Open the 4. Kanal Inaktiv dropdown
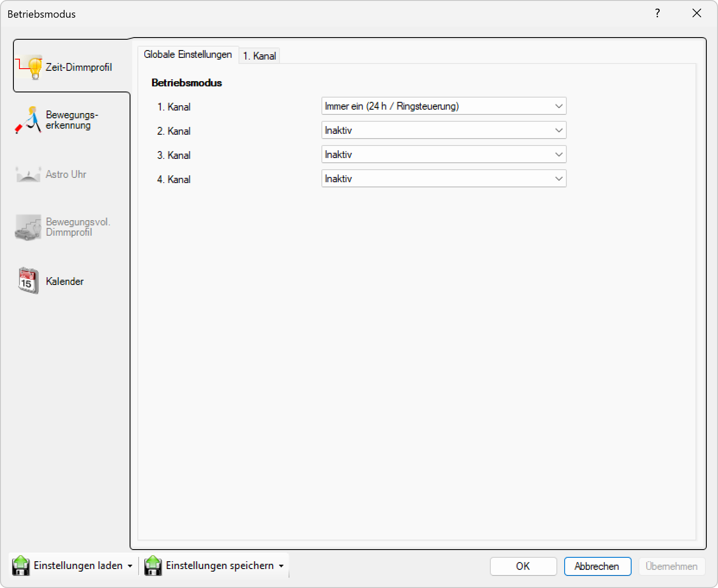Image resolution: width=718 pixels, height=588 pixels. 444,179
